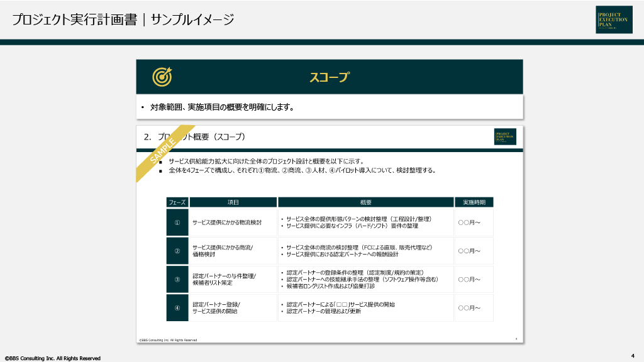
Task: Click the target bullseye icon beside スコープ
Action: (x=162, y=77)
